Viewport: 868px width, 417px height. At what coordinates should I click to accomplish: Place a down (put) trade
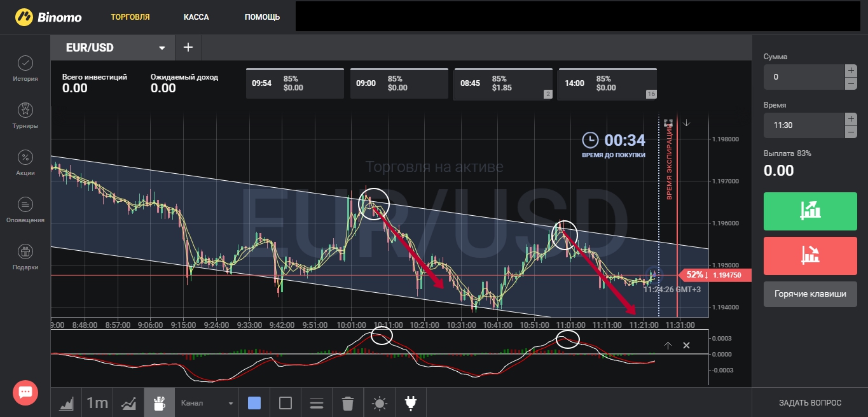pos(810,255)
